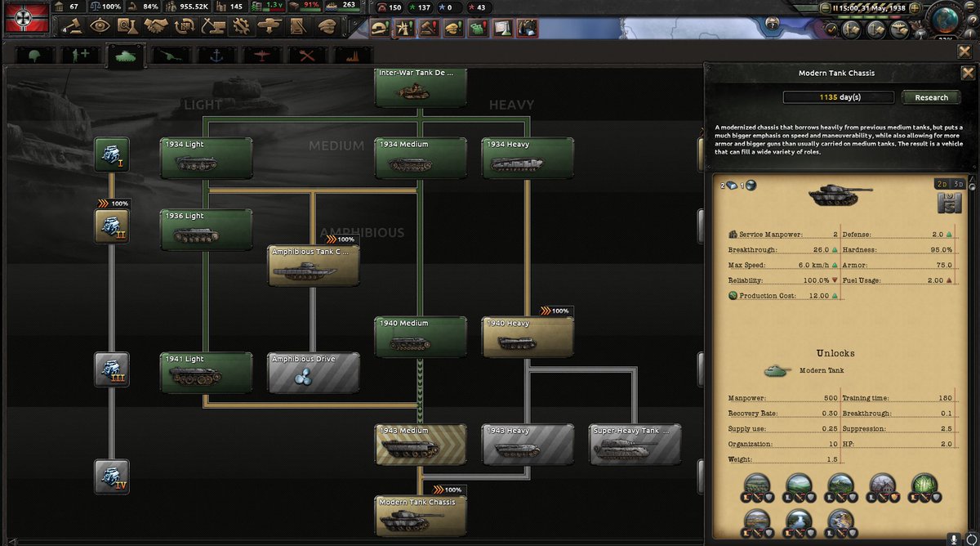This screenshot has height=546, width=980.
Task: Switch equipment preview to 3D
Action: 958,185
